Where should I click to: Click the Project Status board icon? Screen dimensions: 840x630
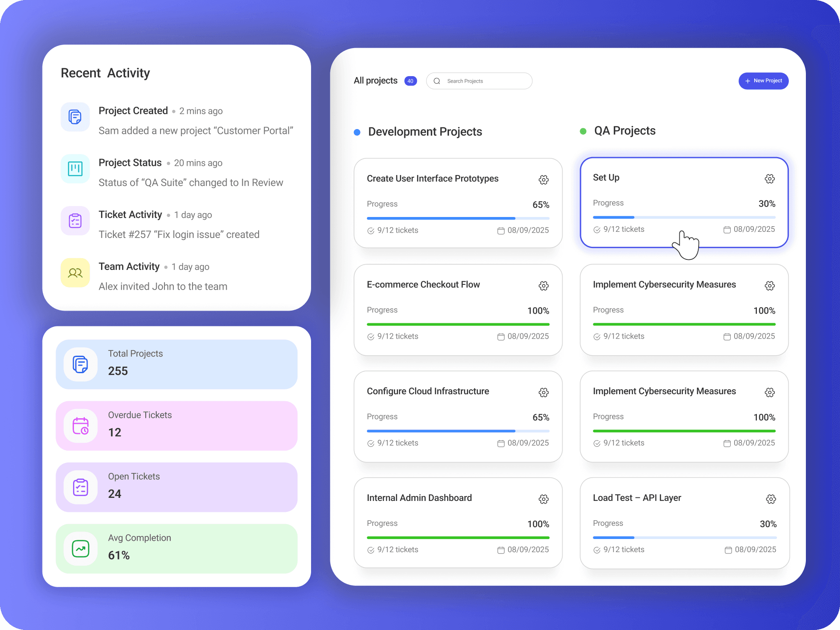point(75,168)
